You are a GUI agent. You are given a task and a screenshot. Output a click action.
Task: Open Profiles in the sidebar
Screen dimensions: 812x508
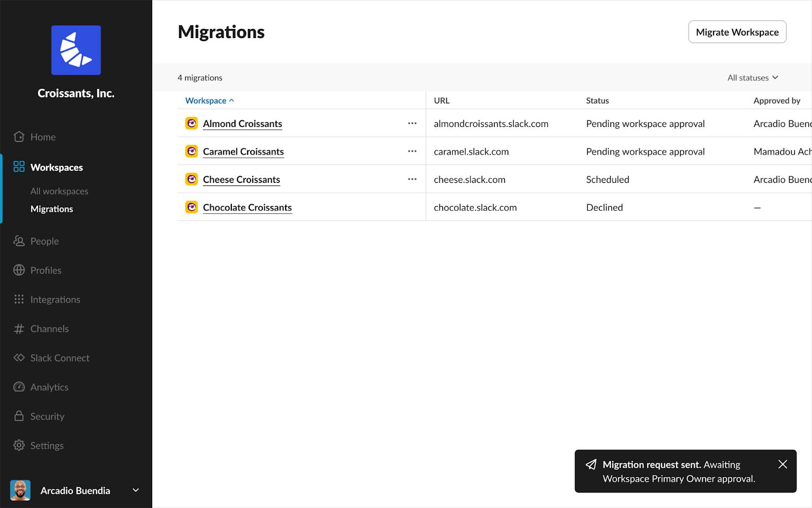point(46,270)
